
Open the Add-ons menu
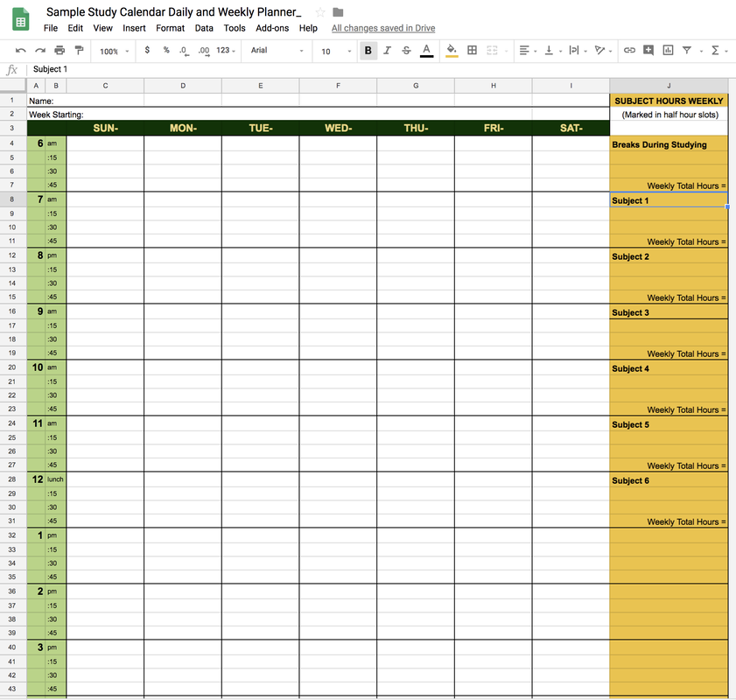click(x=272, y=28)
